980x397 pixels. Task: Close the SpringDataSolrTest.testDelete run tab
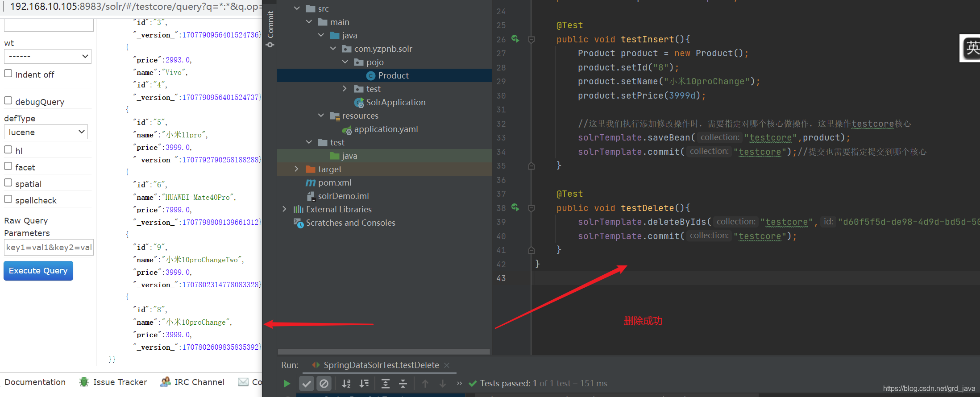point(447,365)
